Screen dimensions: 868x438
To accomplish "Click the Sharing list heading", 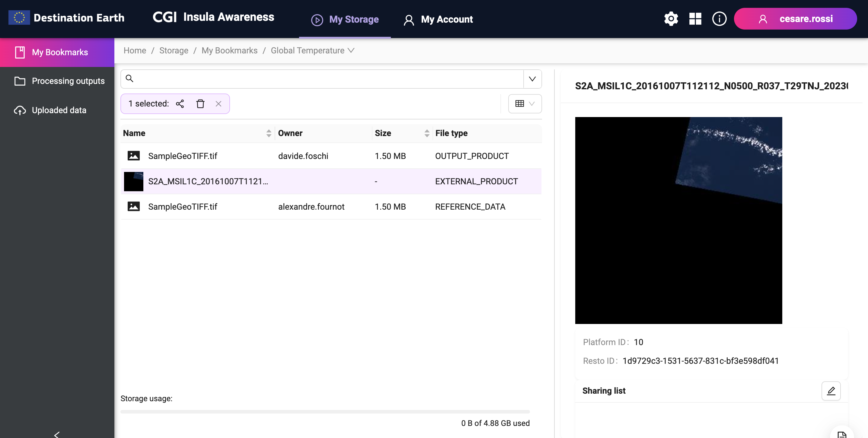I will click(604, 391).
